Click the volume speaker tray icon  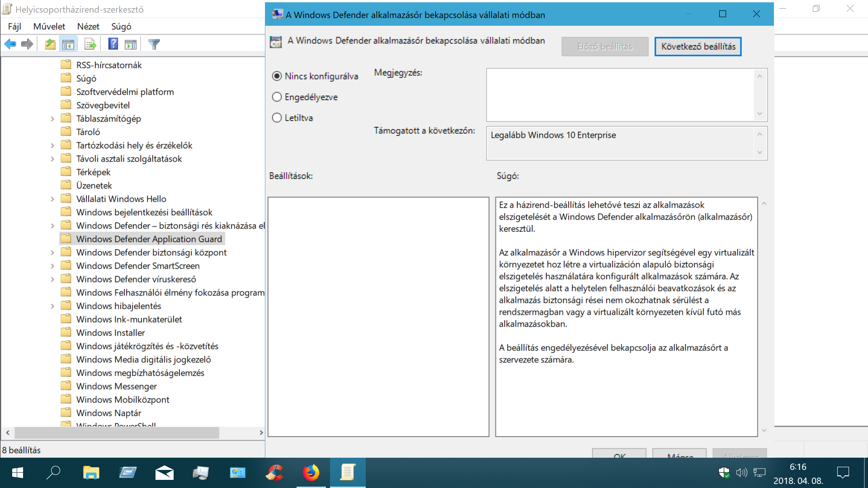tap(741, 473)
